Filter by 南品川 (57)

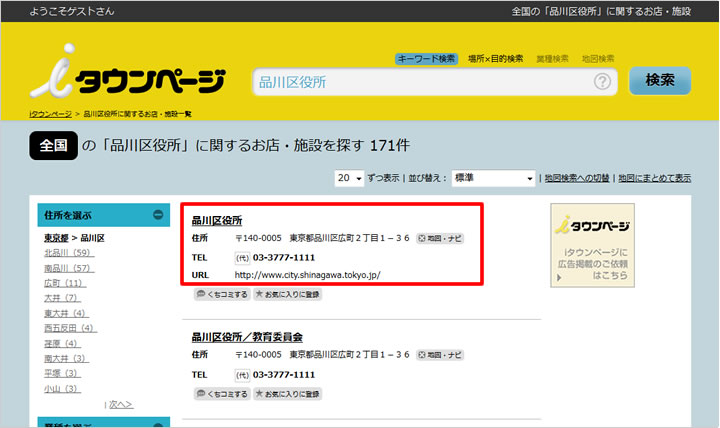click(69, 268)
